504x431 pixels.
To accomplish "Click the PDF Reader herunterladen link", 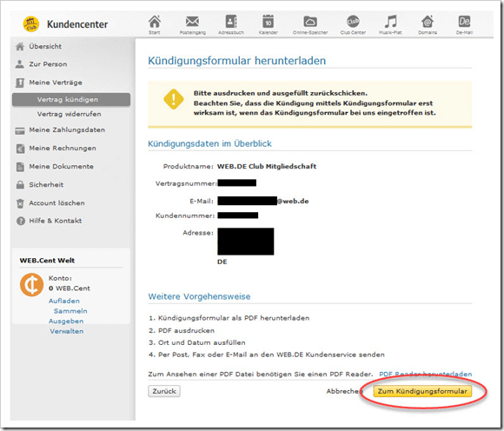I will coord(426,375).
